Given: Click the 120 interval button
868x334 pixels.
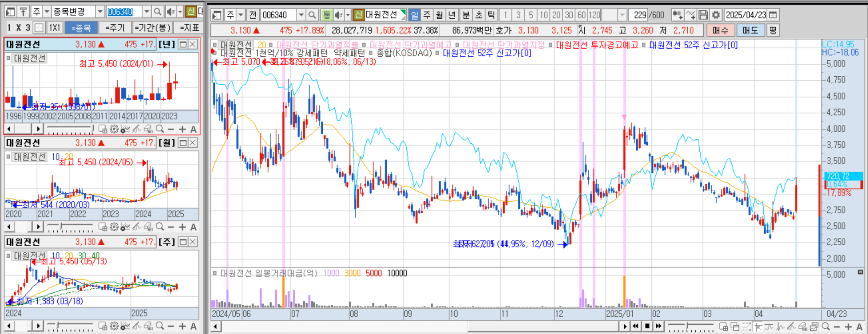Looking at the screenshot, I should point(595,15).
